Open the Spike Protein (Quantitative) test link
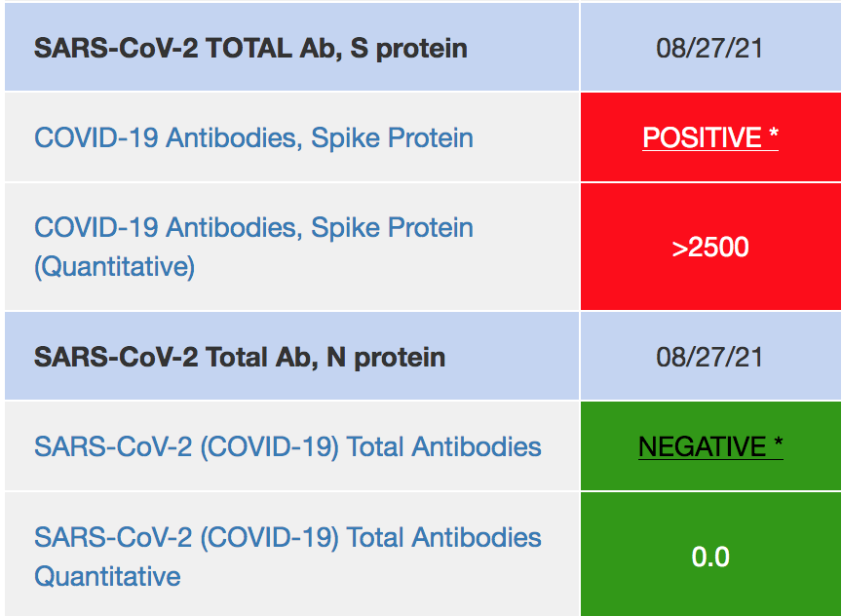The image size is (842, 616). 253,228
